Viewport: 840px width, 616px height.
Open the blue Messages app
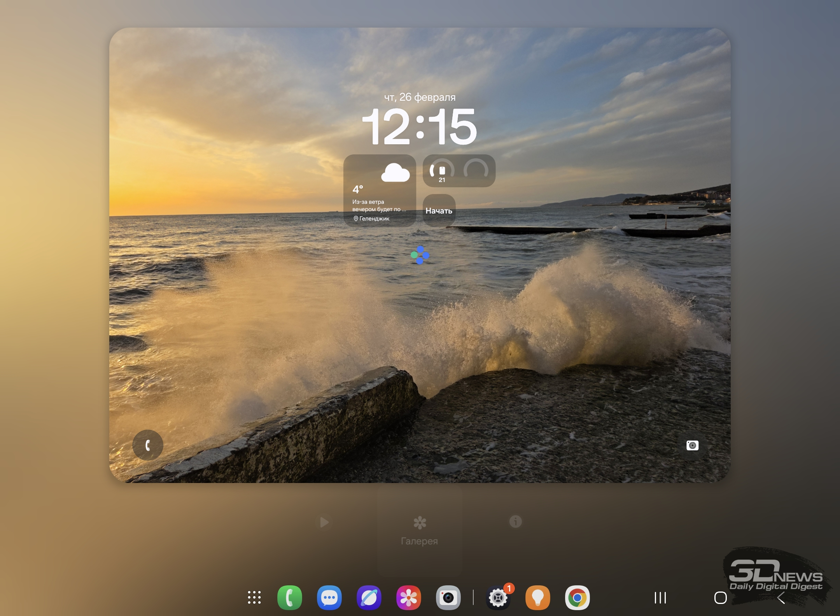[329, 597]
